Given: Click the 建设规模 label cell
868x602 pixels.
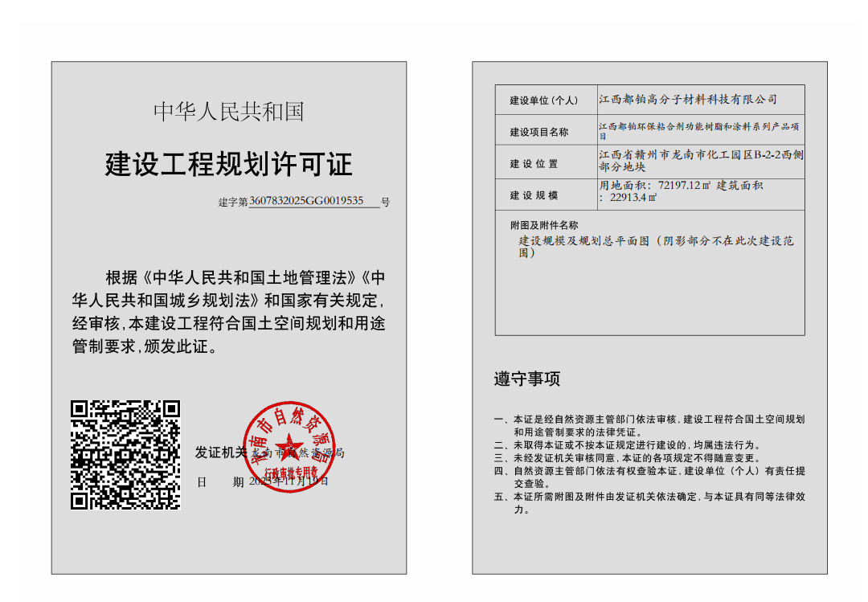Looking at the screenshot, I should pos(534,195).
